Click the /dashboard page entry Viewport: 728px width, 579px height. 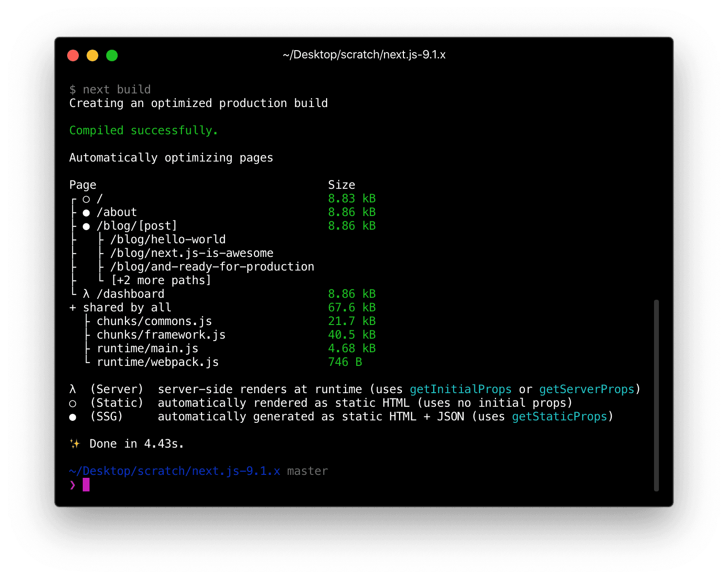coord(130,294)
